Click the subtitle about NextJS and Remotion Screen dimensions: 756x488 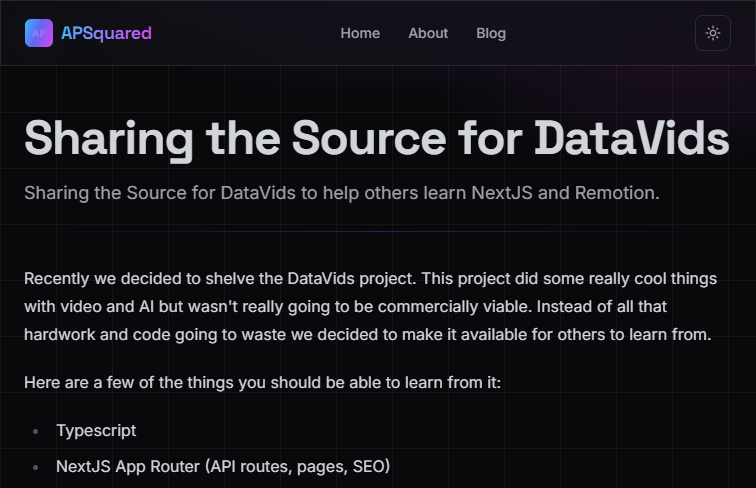342,193
